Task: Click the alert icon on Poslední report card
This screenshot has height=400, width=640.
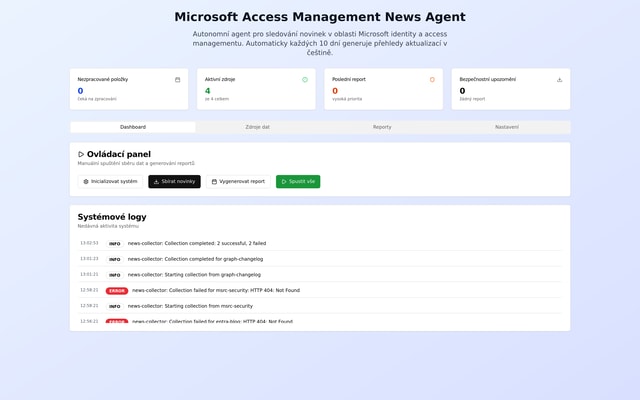Action: pyautogui.click(x=432, y=79)
